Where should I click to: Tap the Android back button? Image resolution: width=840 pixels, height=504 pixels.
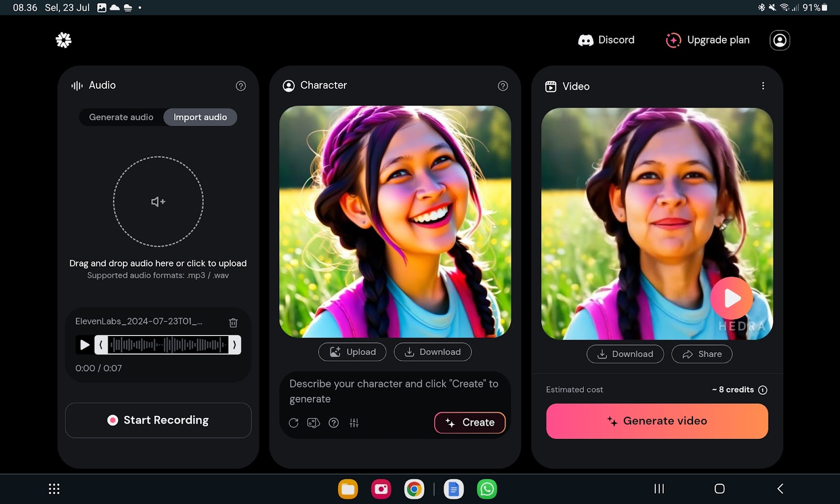pos(780,489)
